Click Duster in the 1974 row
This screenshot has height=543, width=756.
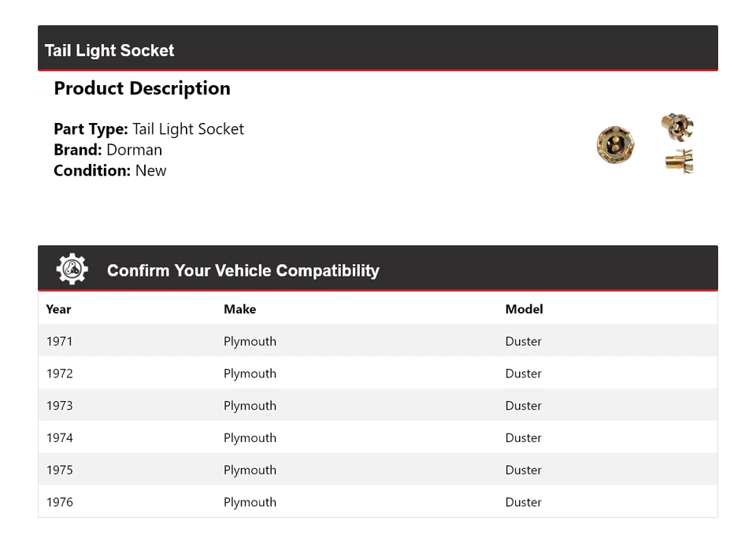[523, 438]
